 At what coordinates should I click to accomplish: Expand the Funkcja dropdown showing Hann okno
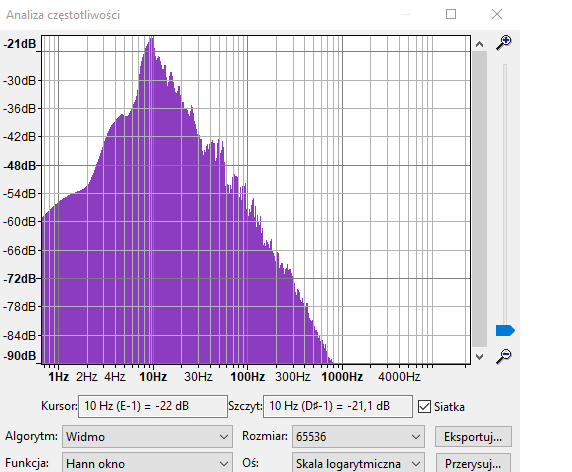click(147, 463)
